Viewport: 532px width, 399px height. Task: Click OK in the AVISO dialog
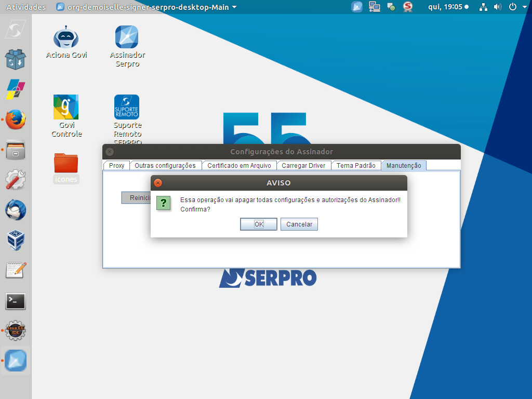coord(258,224)
